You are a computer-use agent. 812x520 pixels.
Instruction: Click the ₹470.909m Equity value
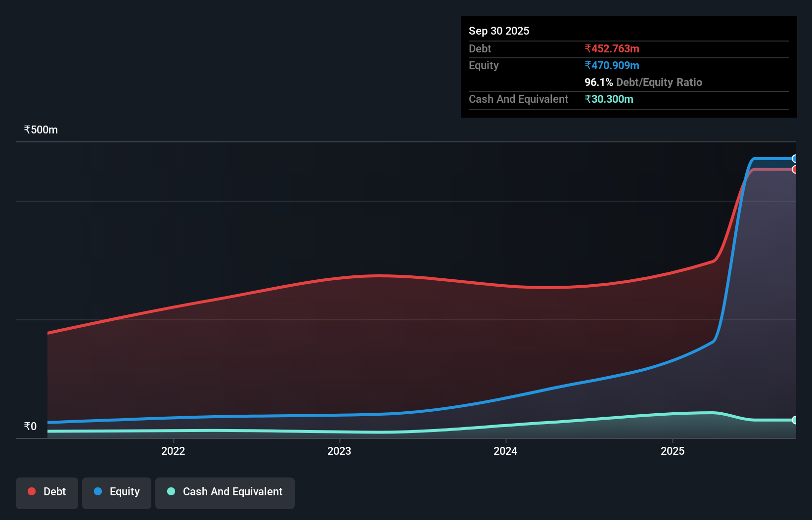tap(612, 65)
